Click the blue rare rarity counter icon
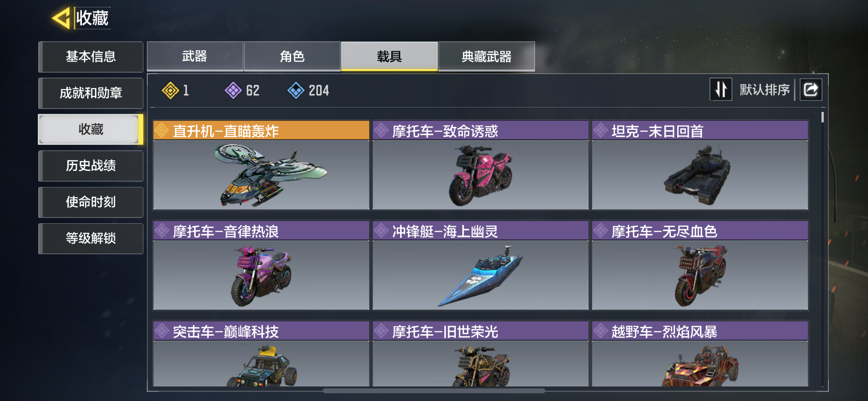The width and height of the screenshot is (868, 401). click(295, 91)
